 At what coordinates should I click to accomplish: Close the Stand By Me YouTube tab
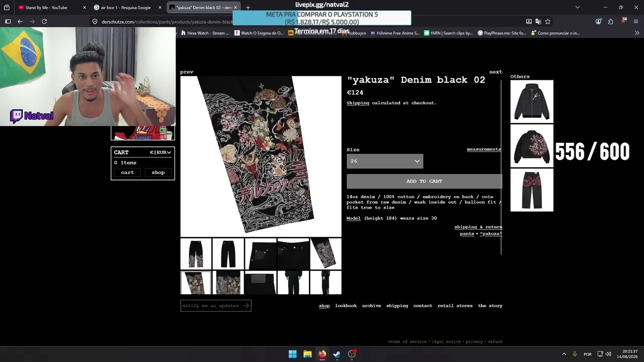point(84,8)
